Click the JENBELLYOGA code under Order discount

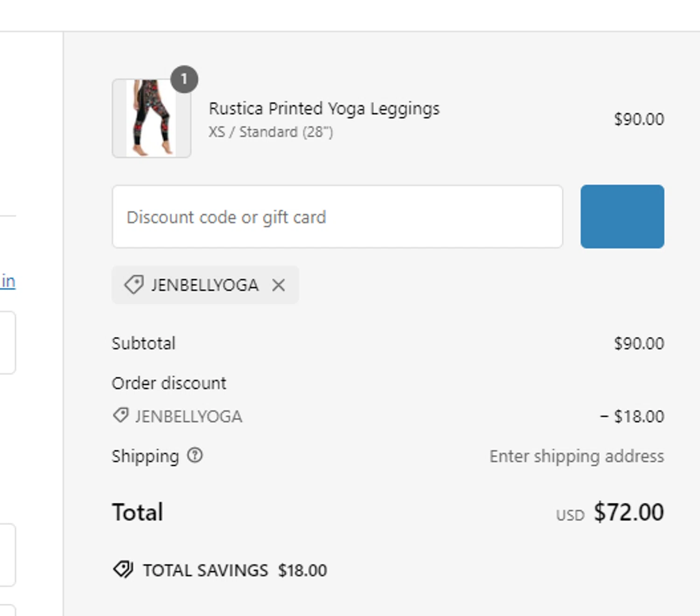coord(189,416)
